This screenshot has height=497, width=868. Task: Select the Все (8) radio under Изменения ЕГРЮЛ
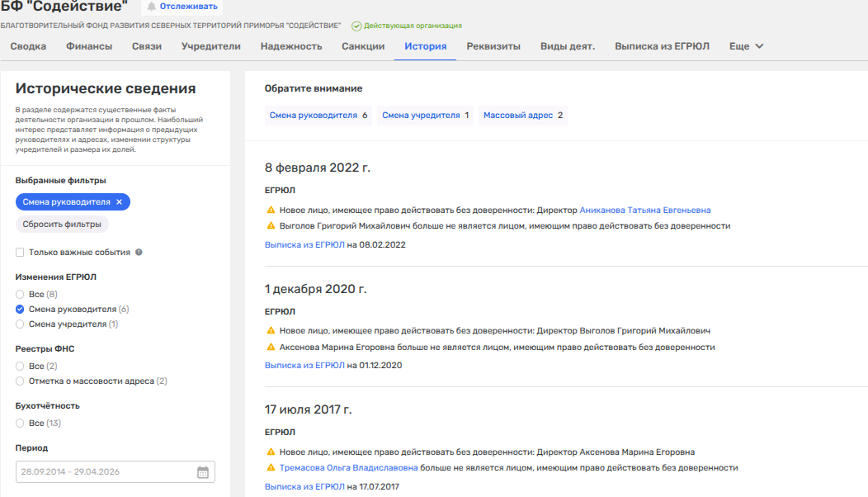pyautogui.click(x=20, y=295)
